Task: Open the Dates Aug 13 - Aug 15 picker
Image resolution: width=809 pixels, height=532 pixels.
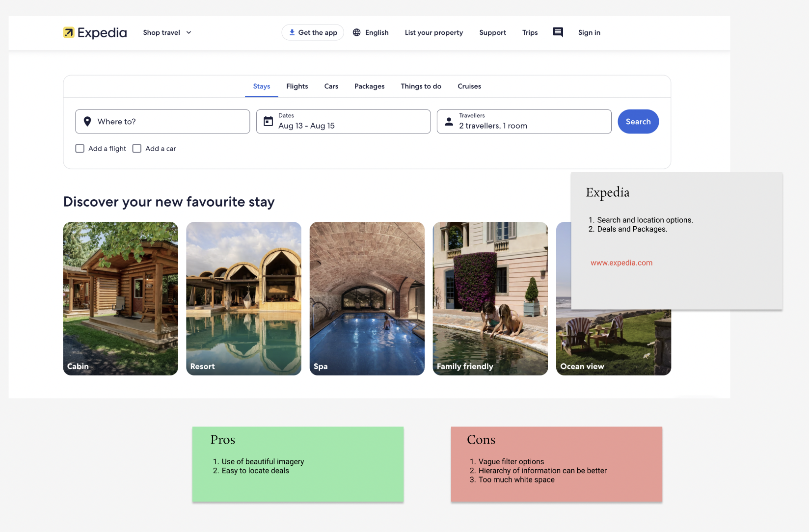Action: (343, 121)
